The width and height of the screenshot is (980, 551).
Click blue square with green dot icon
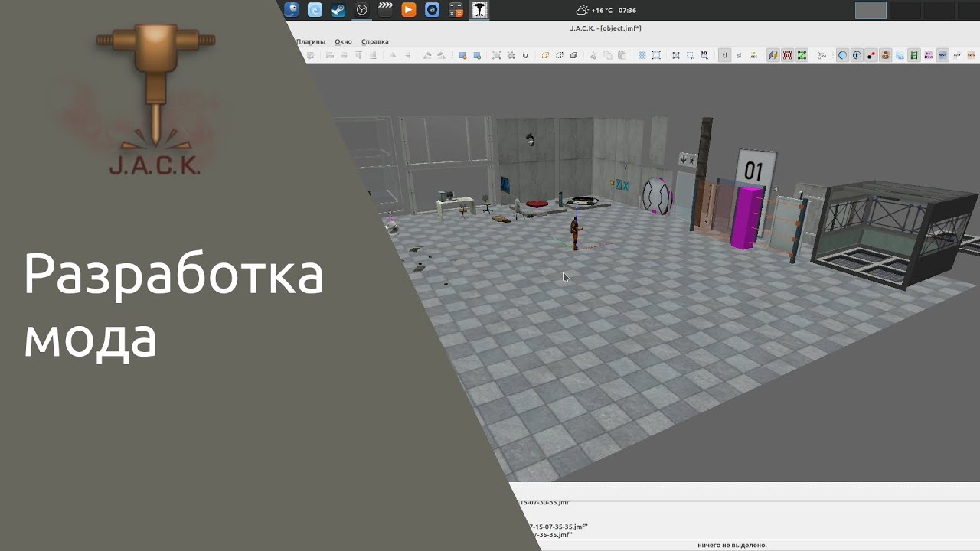coord(477,55)
